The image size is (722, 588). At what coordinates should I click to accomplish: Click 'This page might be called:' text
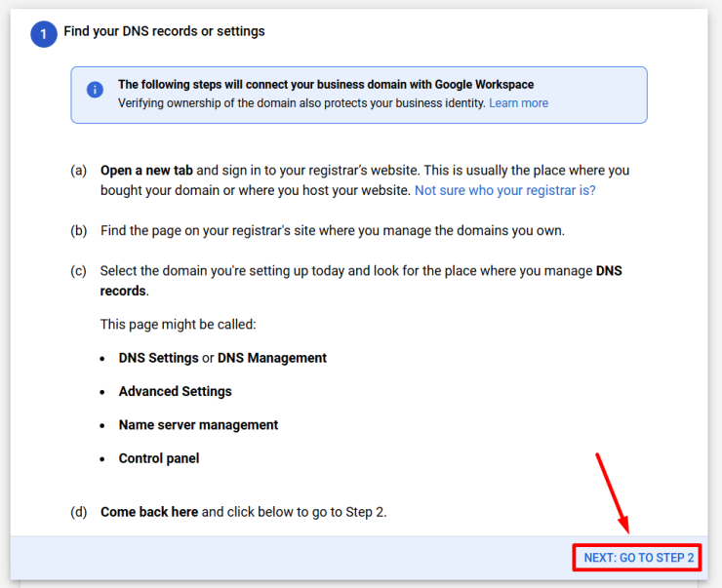point(179,325)
